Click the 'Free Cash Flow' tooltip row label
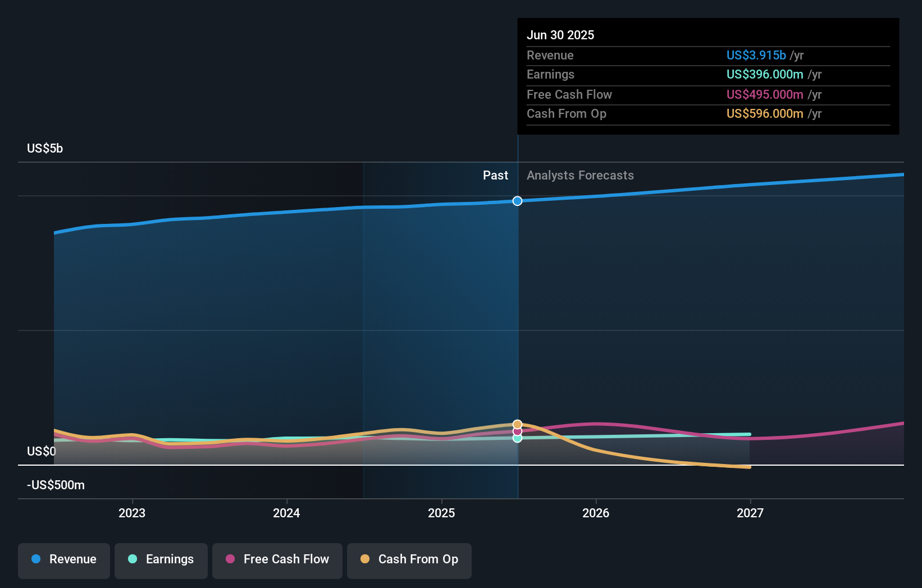Screen dimensions: 922x588 point(569,94)
